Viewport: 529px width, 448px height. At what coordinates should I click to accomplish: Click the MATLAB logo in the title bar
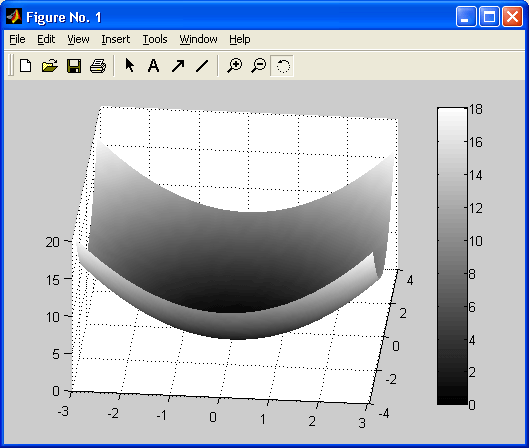(x=14, y=17)
